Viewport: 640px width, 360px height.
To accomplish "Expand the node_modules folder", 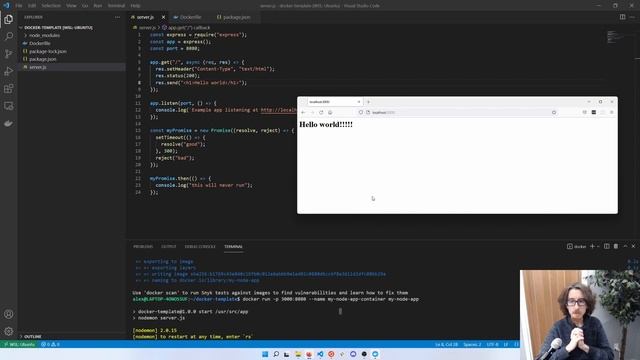I will click(44, 36).
